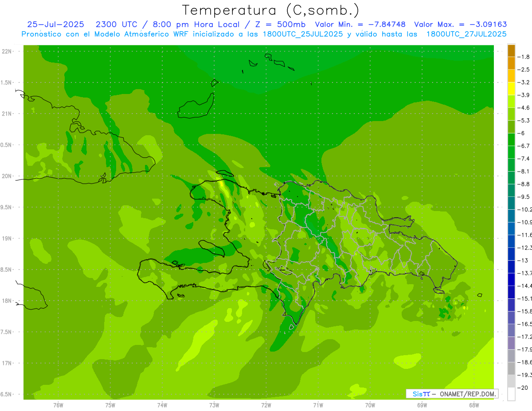Click the 'SisTT - ONAMET/REP.DOM.' credit box

[x=452, y=394]
